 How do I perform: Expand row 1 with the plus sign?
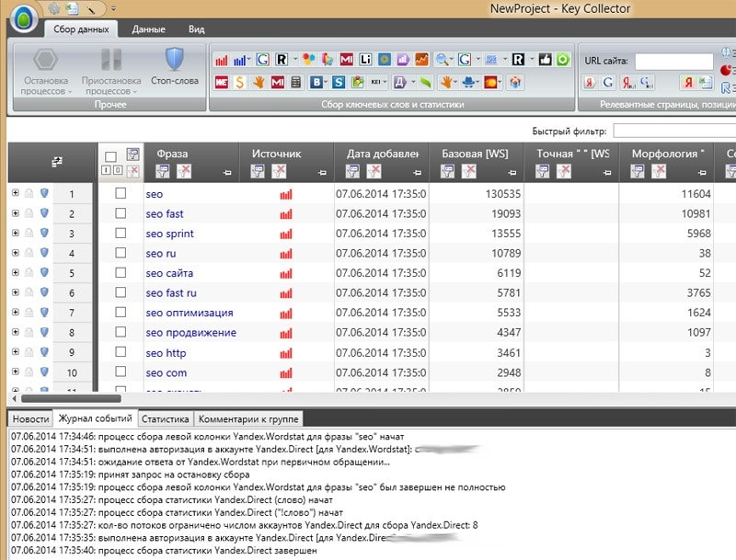[x=15, y=193]
